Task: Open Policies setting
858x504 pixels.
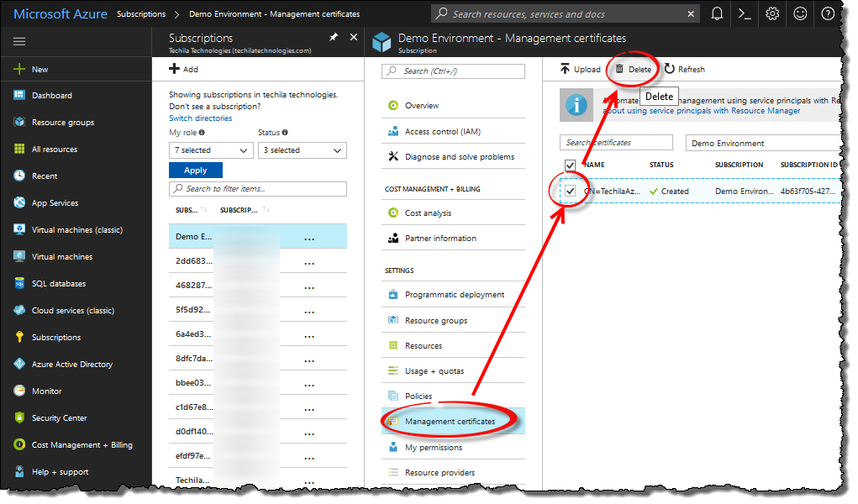Action: click(453, 396)
